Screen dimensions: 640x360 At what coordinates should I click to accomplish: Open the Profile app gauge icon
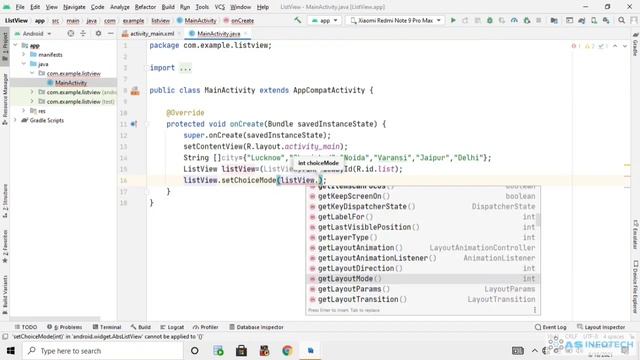tap(514, 20)
